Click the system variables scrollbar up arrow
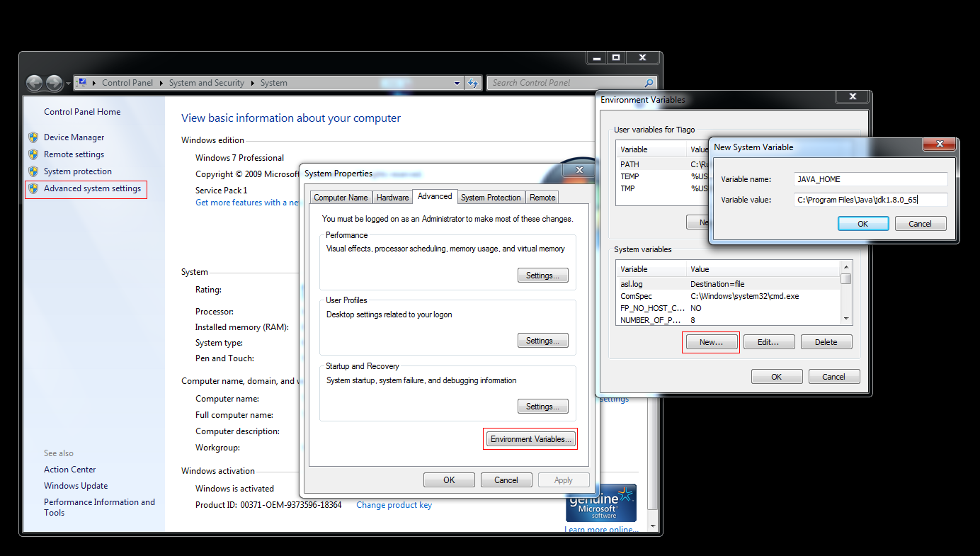980x556 pixels. coord(846,266)
